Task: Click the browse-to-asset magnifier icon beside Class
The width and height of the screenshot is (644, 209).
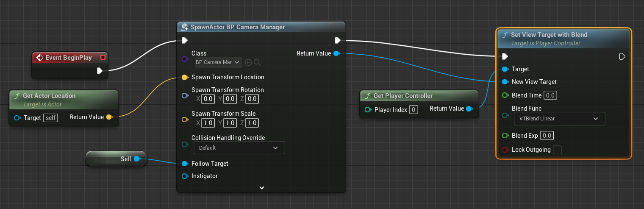Action: (x=257, y=62)
